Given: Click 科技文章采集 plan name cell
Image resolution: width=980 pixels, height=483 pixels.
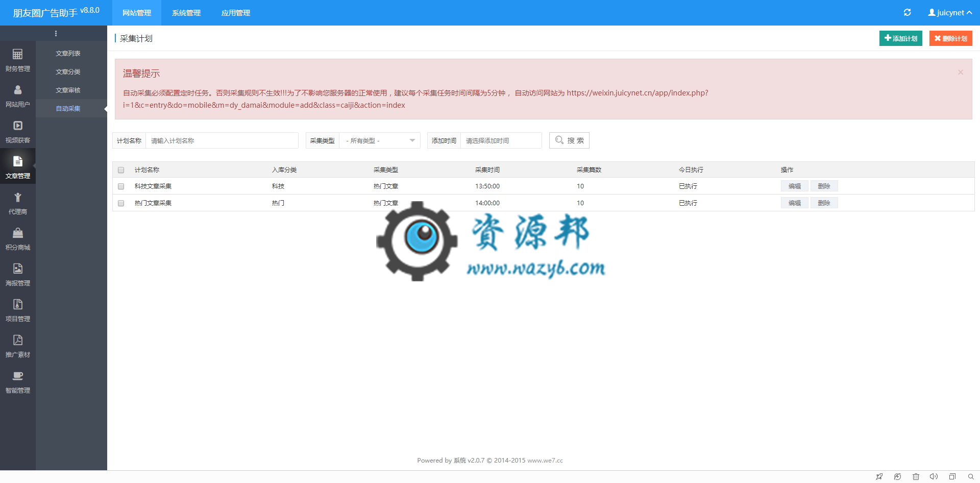Looking at the screenshot, I should click(153, 186).
